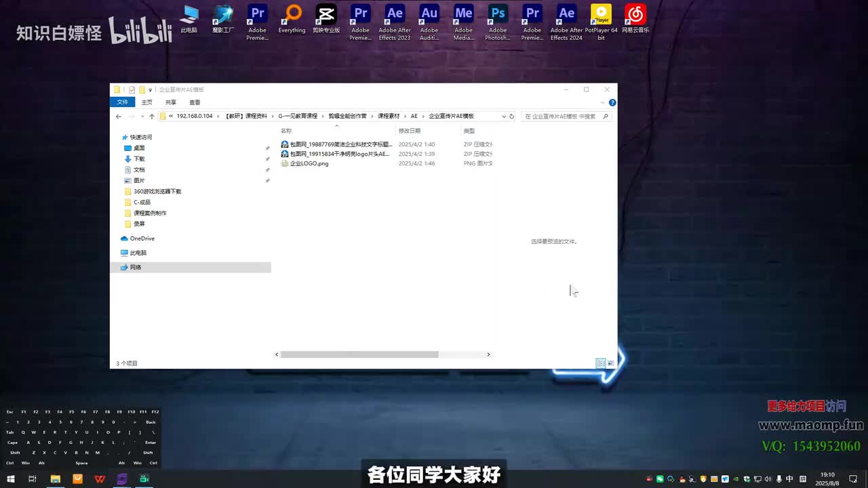The height and width of the screenshot is (488, 868).
Task: Sort files by 修改日期 column header
Action: click(x=410, y=131)
